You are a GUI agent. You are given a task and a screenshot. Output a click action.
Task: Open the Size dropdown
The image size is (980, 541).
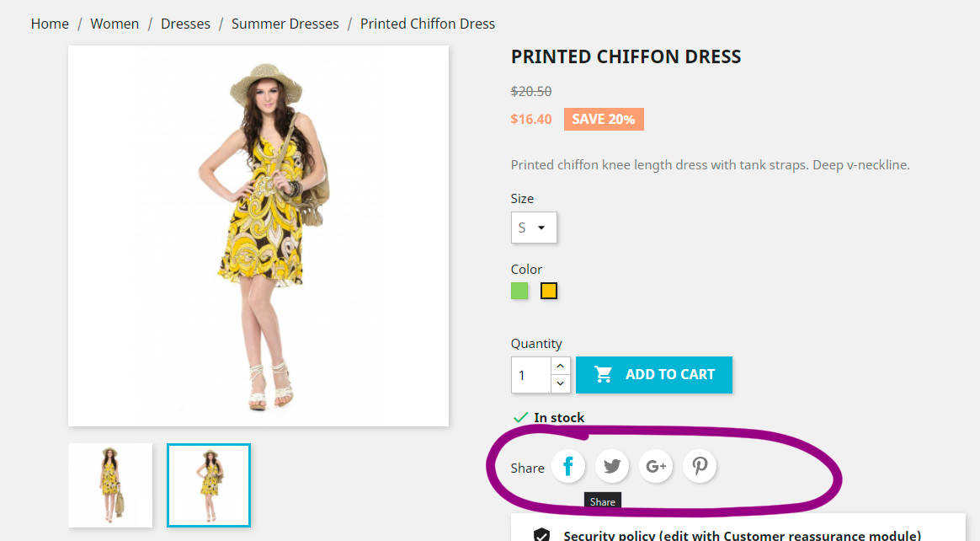(x=534, y=228)
